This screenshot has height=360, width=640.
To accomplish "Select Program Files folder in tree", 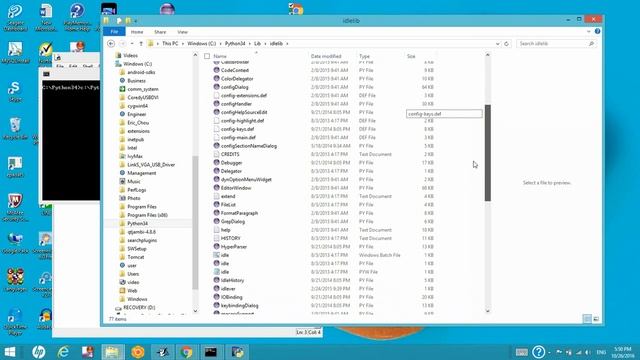I will click(142, 207).
